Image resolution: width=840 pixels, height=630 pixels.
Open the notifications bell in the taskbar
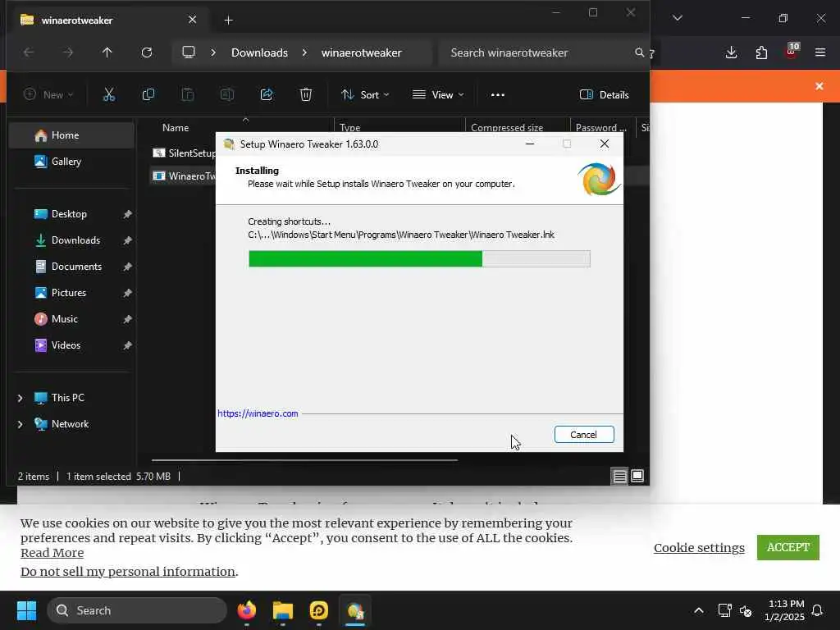[x=817, y=610]
